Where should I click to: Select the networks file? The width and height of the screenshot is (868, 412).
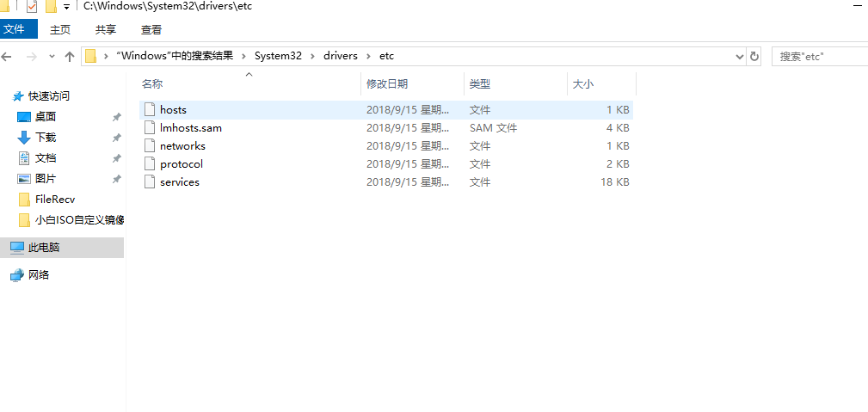(x=386, y=146)
